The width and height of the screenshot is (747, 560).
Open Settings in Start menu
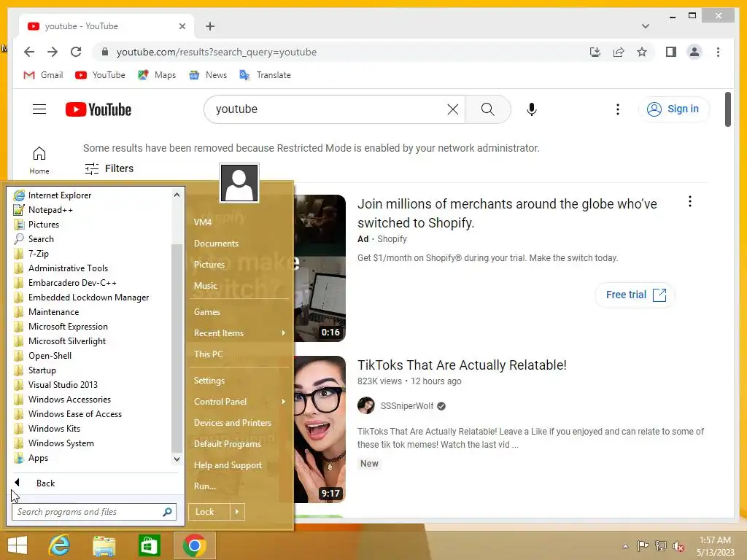coord(209,381)
